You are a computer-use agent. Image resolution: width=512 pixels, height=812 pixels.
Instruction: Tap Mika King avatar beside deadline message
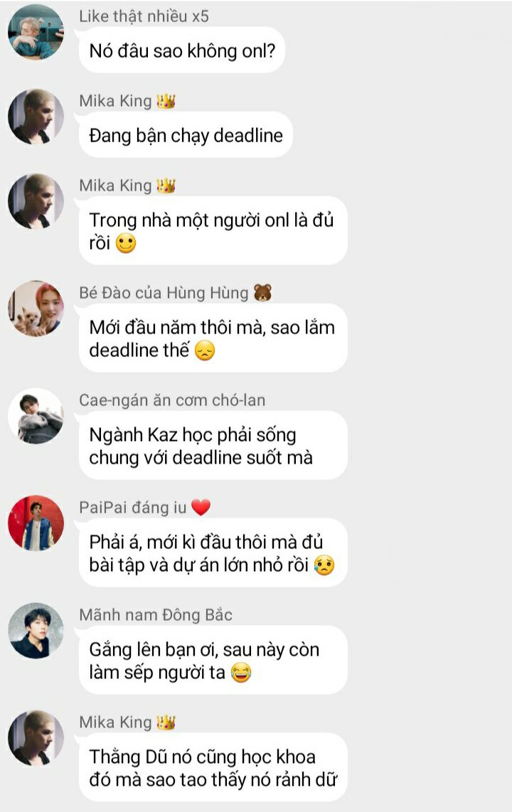tap(36, 117)
